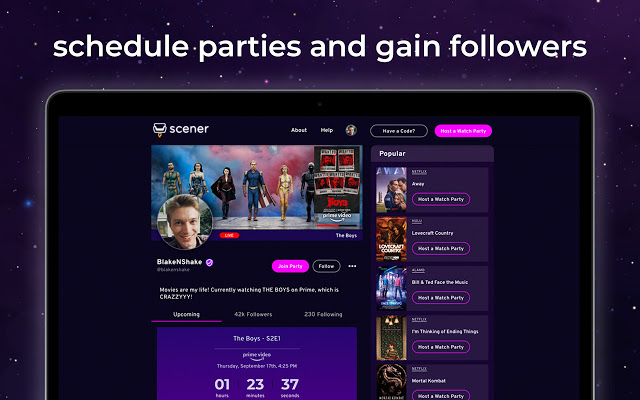Click the red LIVE badge
The width and height of the screenshot is (640, 400).
pyautogui.click(x=229, y=236)
